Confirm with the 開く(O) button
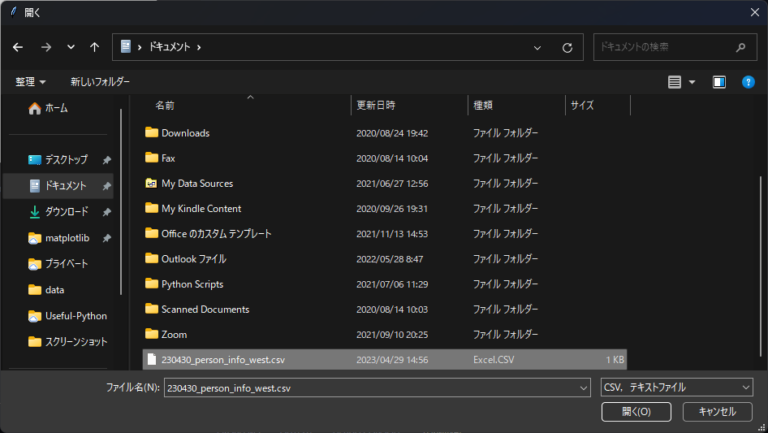 [x=636, y=412]
